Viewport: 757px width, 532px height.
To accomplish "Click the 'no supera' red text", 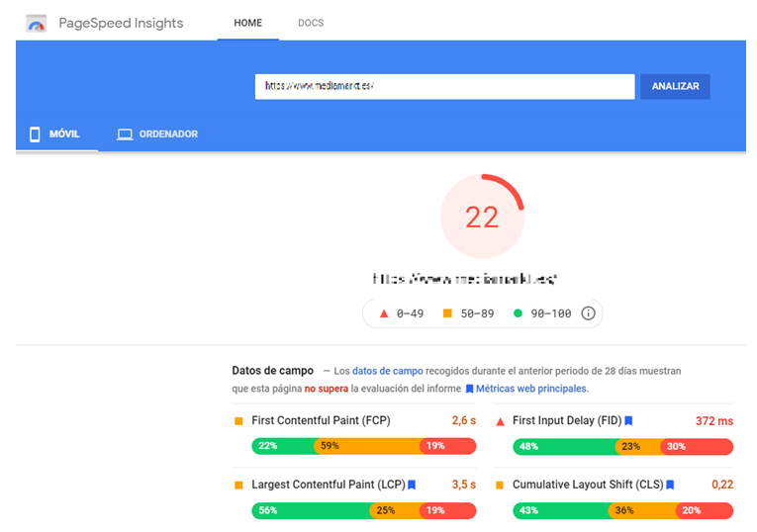I will (x=327, y=389).
